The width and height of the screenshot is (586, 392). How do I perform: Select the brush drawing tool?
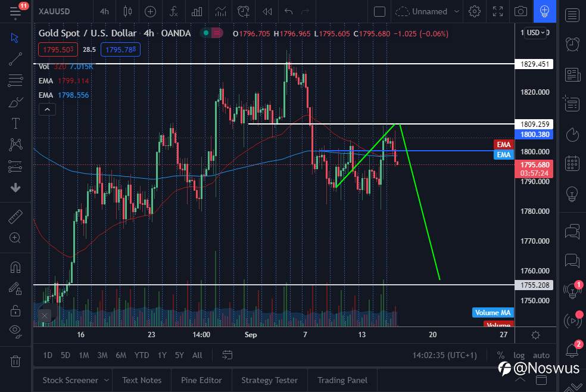[x=15, y=102]
